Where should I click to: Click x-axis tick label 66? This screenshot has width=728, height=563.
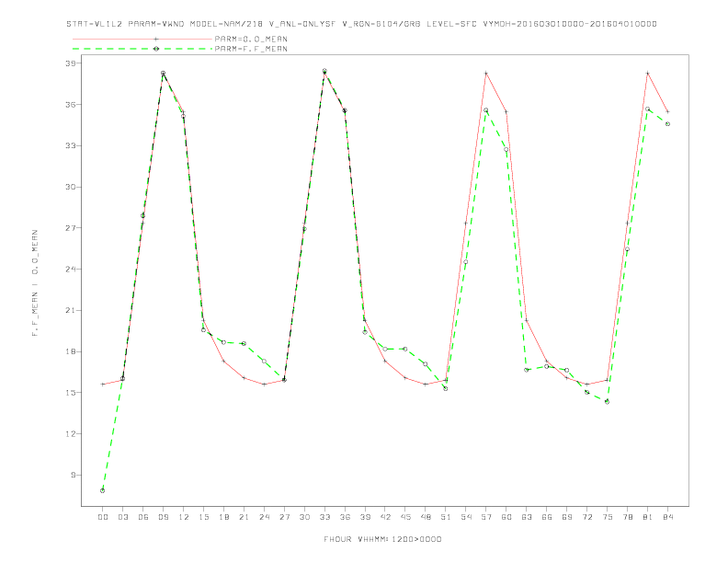coord(547,517)
